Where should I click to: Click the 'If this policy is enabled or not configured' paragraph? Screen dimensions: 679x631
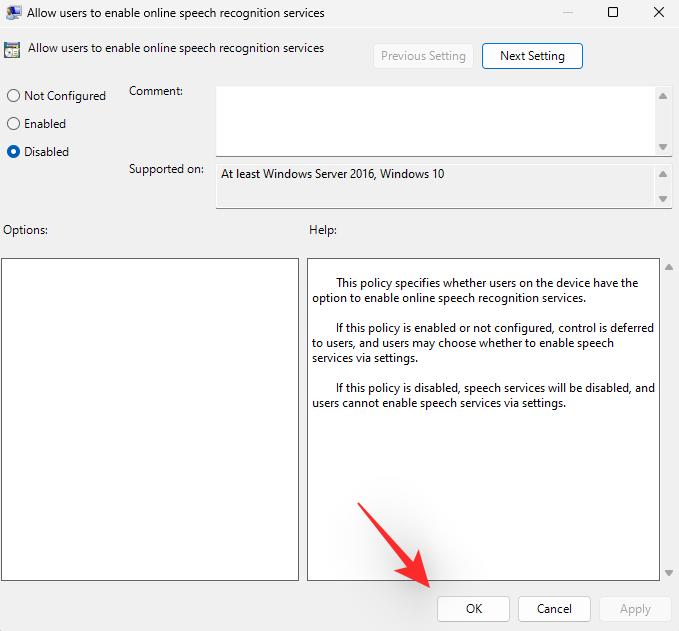tap(483, 343)
